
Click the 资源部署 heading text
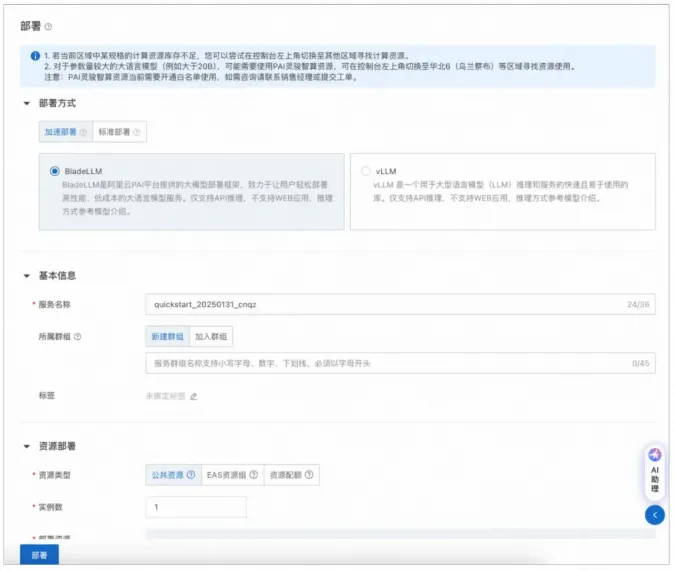57,446
